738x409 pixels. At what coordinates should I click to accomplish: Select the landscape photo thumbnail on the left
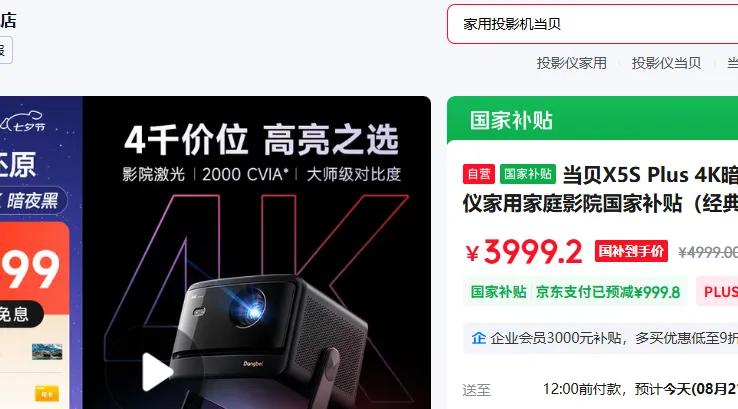click(x=47, y=352)
